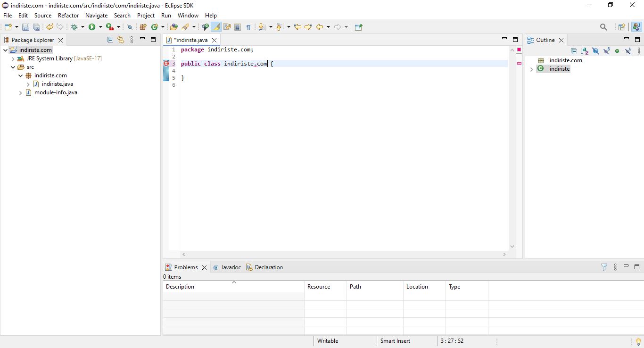Open Back history dropdown arrow
This screenshot has height=348, width=644.
pyautogui.click(x=328, y=27)
